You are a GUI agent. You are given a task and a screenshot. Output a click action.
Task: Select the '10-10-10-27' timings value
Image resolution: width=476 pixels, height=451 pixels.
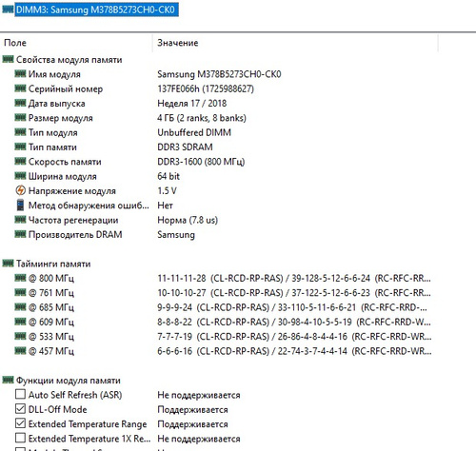[x=182, y=293]
